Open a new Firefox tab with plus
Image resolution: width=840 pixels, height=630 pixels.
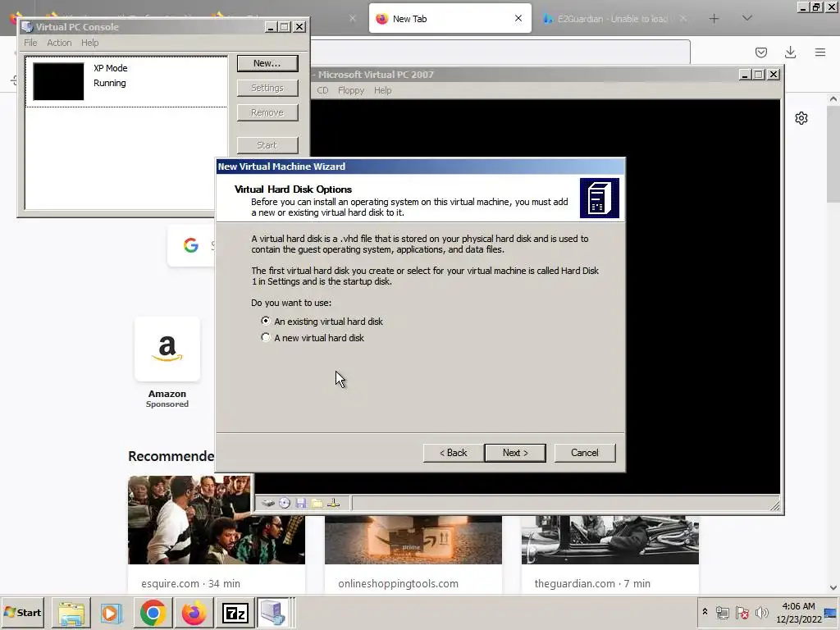point(714,19)
